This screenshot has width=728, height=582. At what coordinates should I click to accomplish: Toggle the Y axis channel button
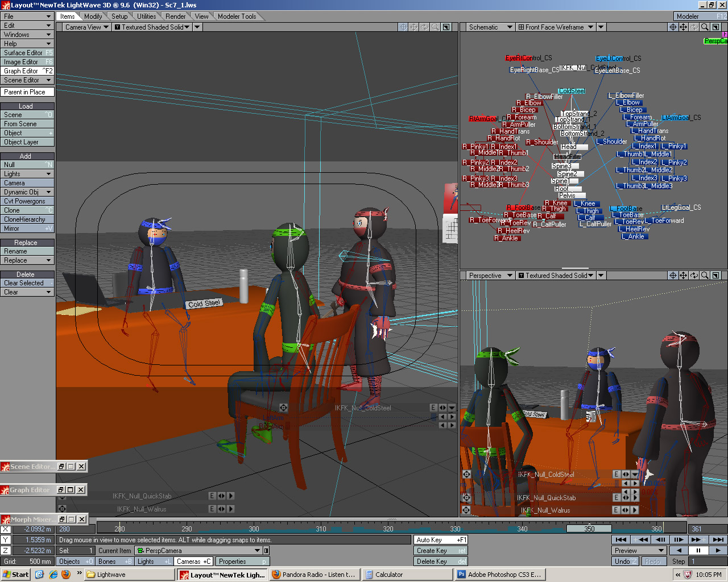(5, 539)
